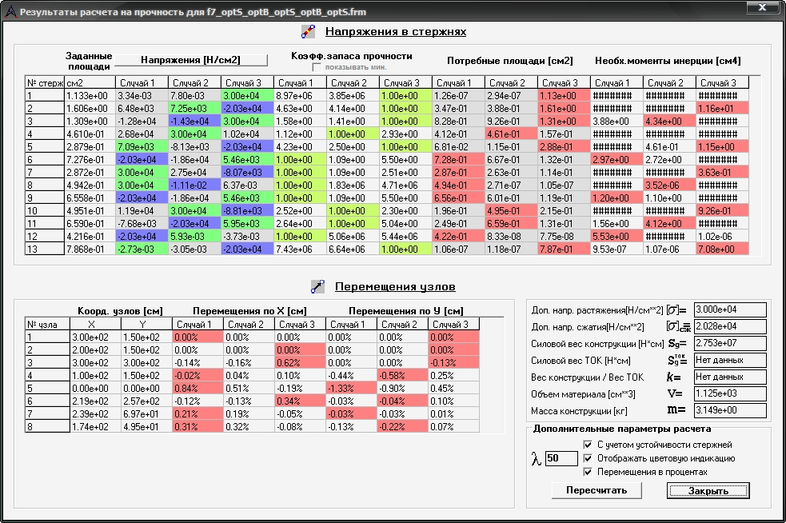Click red inertia moment cell 7.08e+00
This screenshot has width=786, height=523.
click(722, 249)
